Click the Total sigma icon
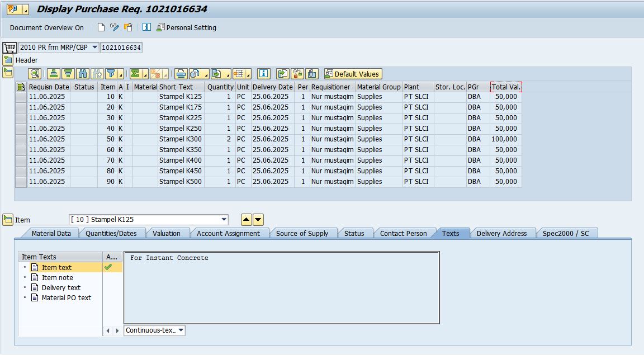The image size is (644, 355). click(x=135, y=74)
